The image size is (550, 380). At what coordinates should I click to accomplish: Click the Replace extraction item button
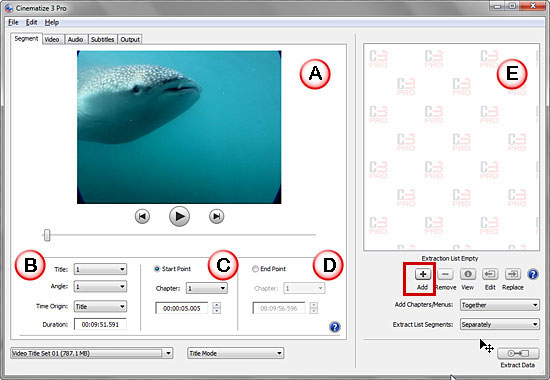pos(512,274)
